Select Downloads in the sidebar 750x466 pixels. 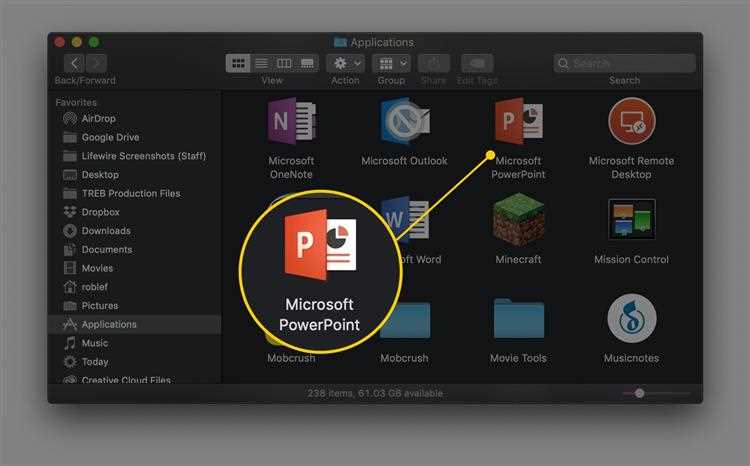coord(106,231)
